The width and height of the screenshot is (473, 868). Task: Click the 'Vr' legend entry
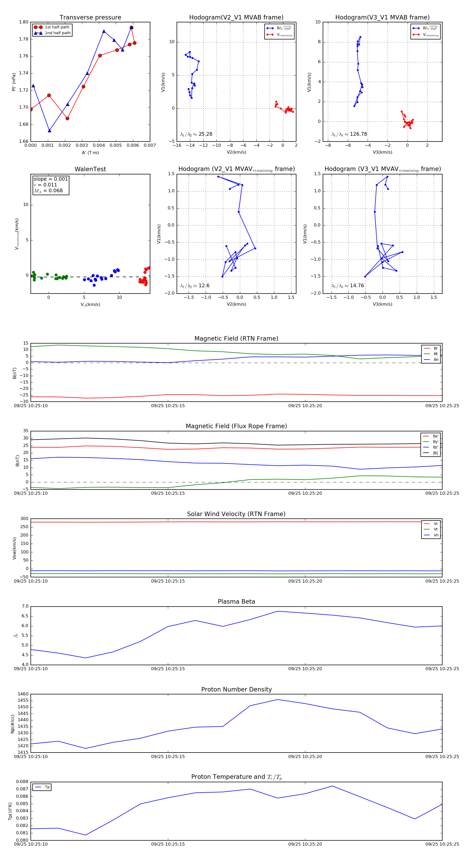pyautogui.click(x=431, y=524)
